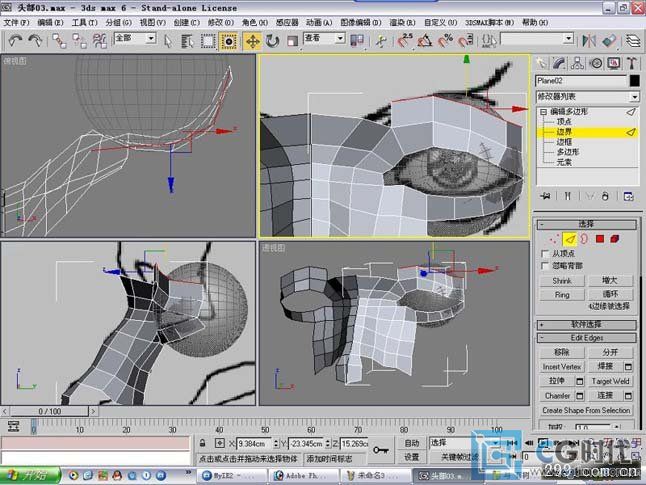Screen dimensions: 646x485
Task: Click the Border sub-object icon
Action: pos(584,239)
